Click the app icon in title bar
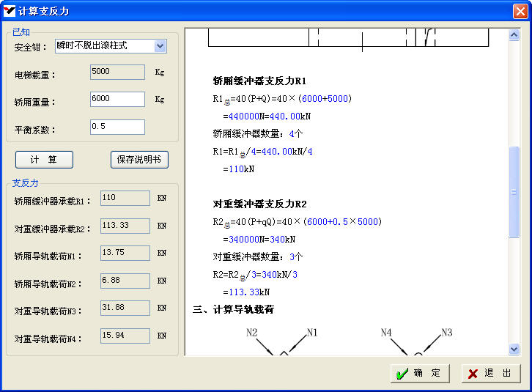The image size is (532, 392). point(10,10)
